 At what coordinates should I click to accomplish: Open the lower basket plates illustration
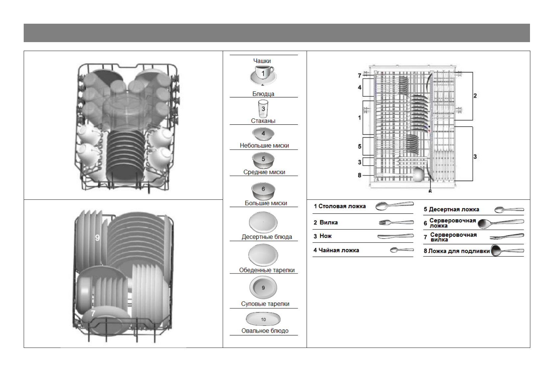click(123, 275)
